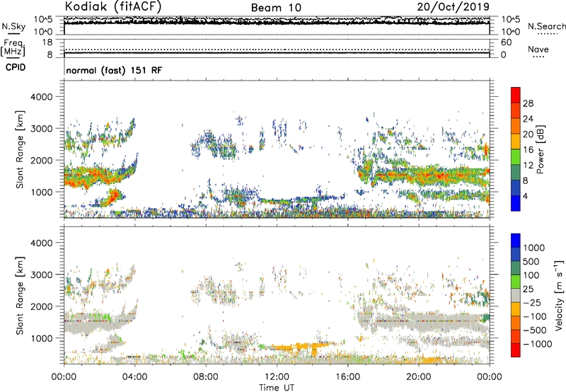Click the "60" label right of frequency panel
Image resolution: width=566 pixels, height=392 pixels.
pyautogui.click(x=506, y=42)
